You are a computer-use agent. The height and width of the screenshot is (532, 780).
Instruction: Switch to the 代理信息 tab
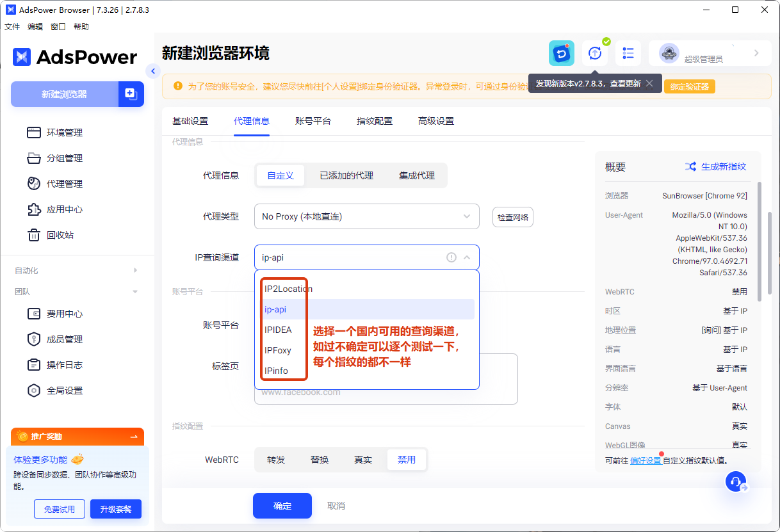point(252,121)
